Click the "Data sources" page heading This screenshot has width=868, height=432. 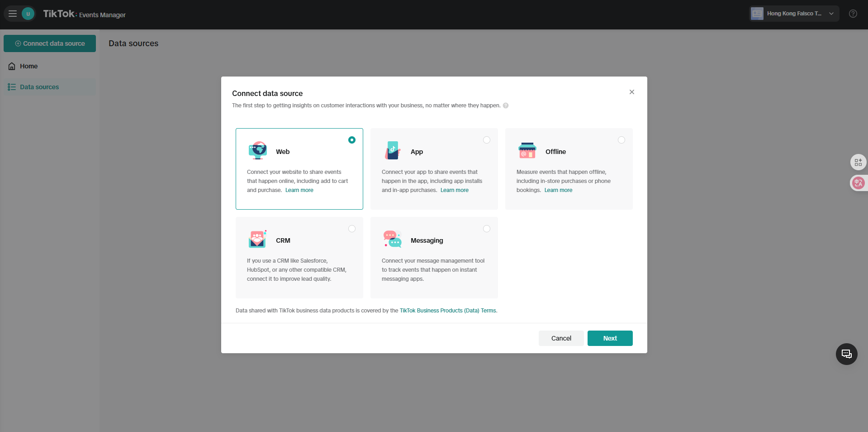pos(133,43)
